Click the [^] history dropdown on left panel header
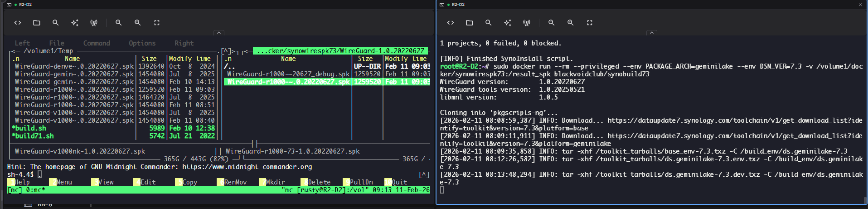 226,51
